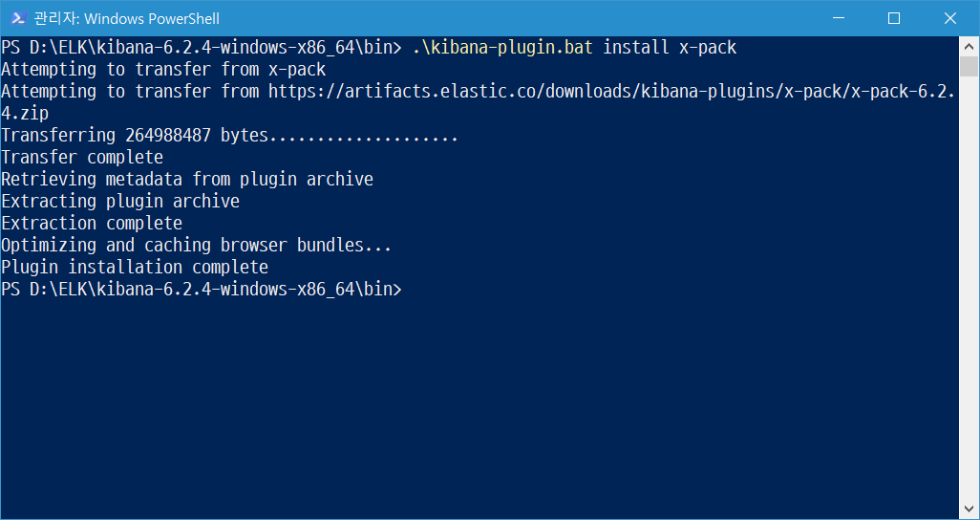Maximize the PowerShell window

coord(894,18)
